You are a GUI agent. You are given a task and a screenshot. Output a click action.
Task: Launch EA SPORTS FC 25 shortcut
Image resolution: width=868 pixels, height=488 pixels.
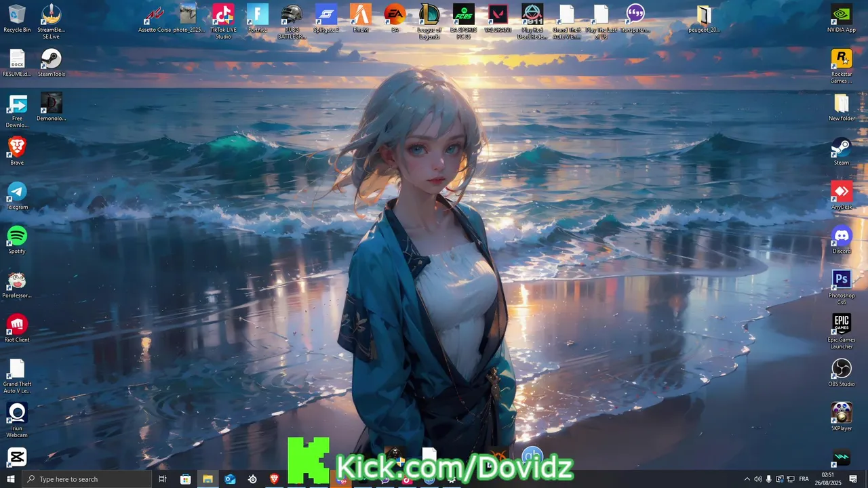point(464,21)
